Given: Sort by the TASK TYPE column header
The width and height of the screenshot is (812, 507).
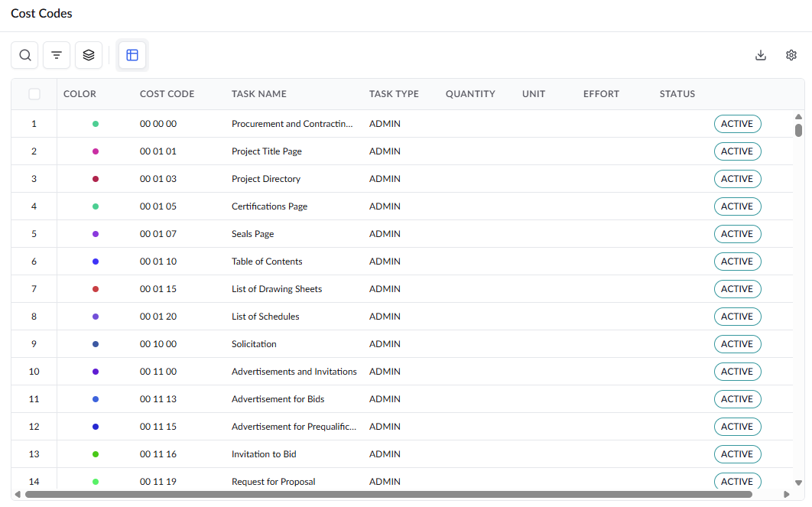Looking at the screenshot, I should 394,94.
